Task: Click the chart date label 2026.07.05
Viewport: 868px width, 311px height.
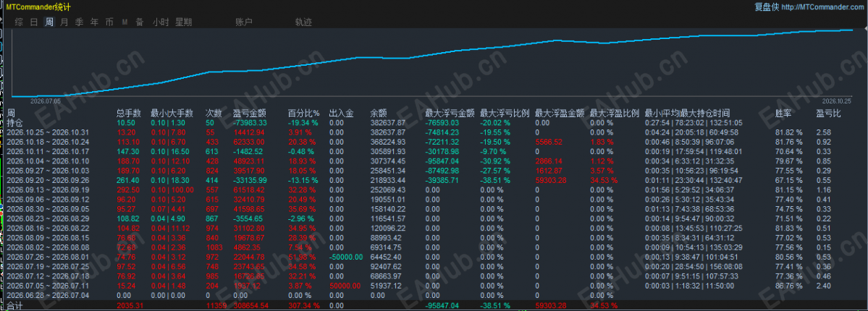Action: 45,101
